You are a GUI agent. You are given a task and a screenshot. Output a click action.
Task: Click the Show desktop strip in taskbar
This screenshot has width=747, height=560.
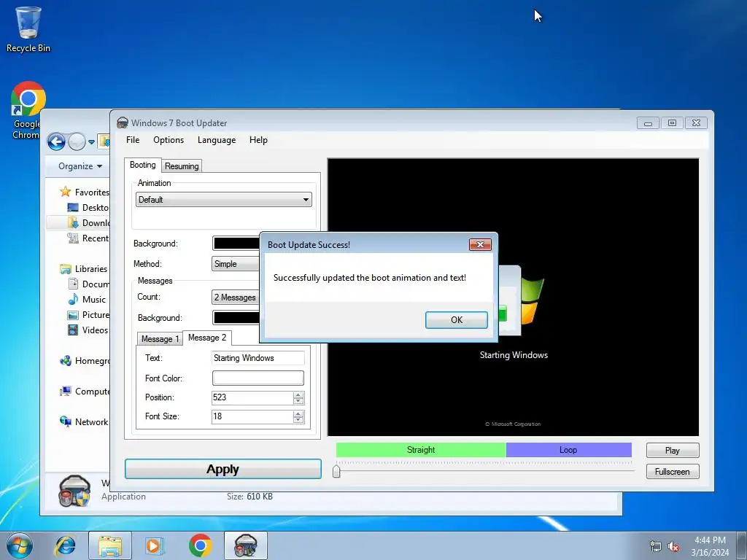click(x=742, y=545)
